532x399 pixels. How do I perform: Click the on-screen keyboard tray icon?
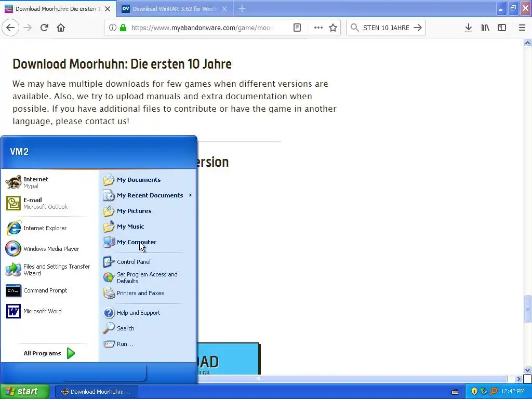tap(455, 392)
